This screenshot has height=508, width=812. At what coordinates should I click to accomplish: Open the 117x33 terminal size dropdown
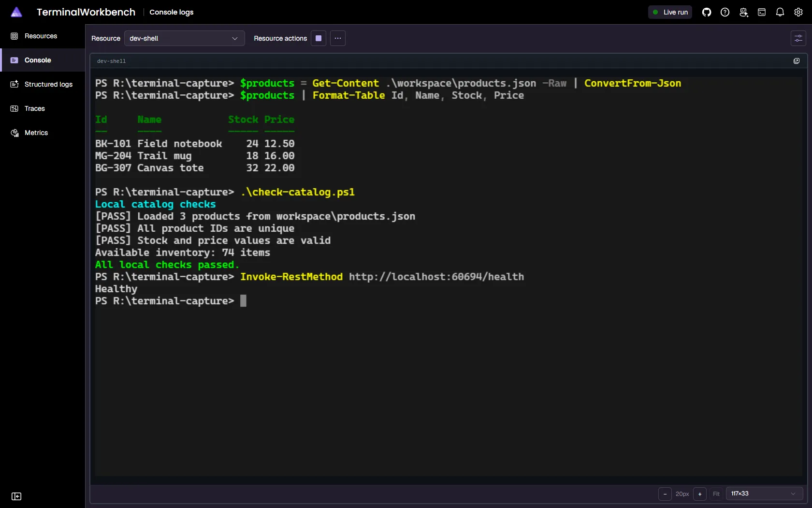point(764,494)
